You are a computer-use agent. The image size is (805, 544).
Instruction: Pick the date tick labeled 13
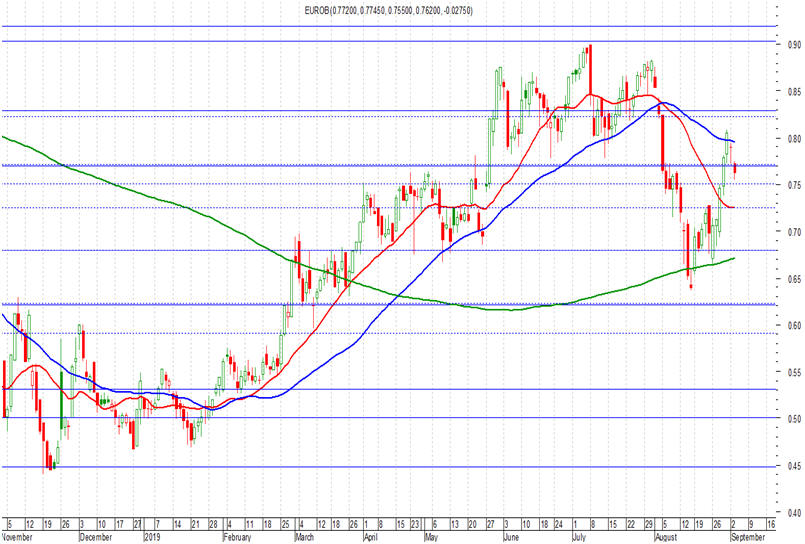click(454, 524)
